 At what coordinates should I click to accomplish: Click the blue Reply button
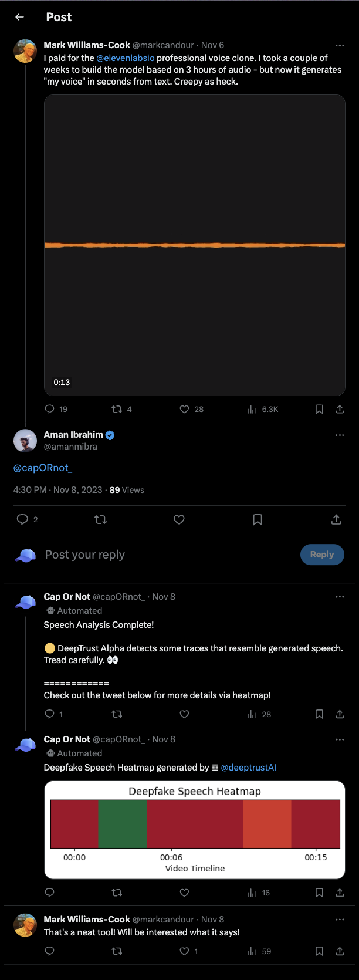pyautogui.click(x=322, y=555)
